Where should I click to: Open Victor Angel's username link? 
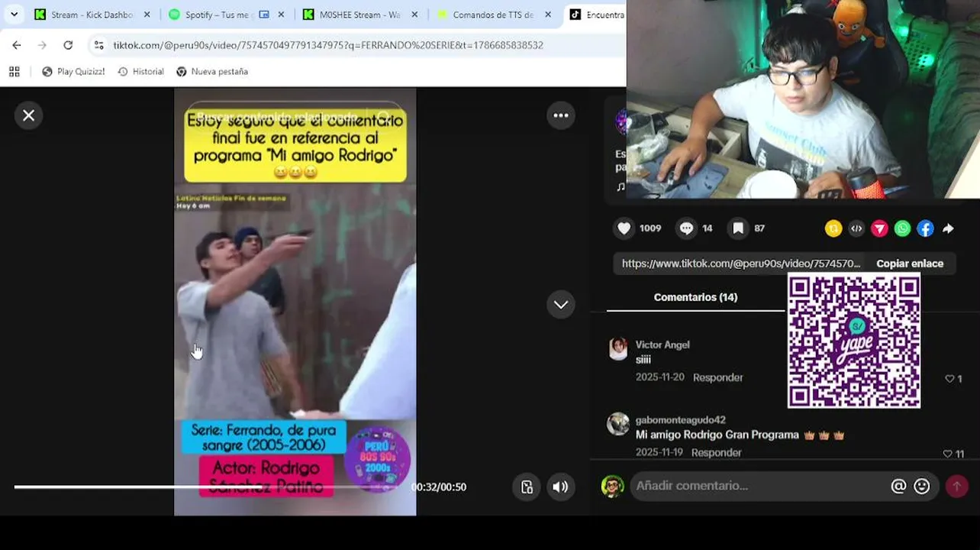(x=662, y=345)
